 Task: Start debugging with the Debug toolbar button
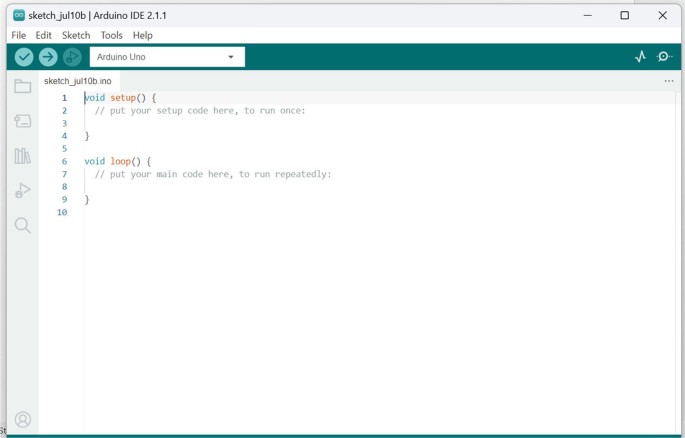pos(72,57)
